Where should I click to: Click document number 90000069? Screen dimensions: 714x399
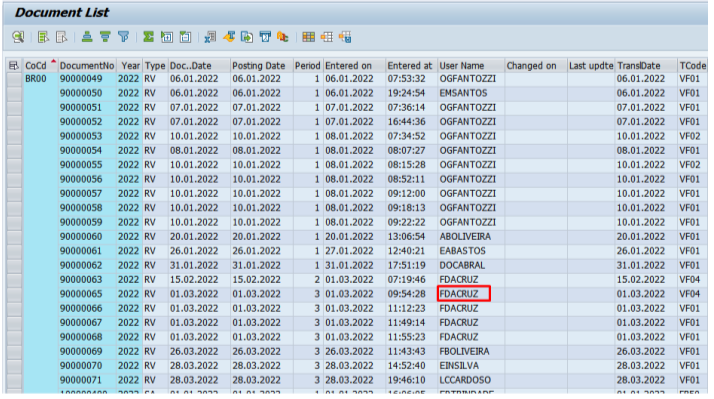[x=81, y=352]
